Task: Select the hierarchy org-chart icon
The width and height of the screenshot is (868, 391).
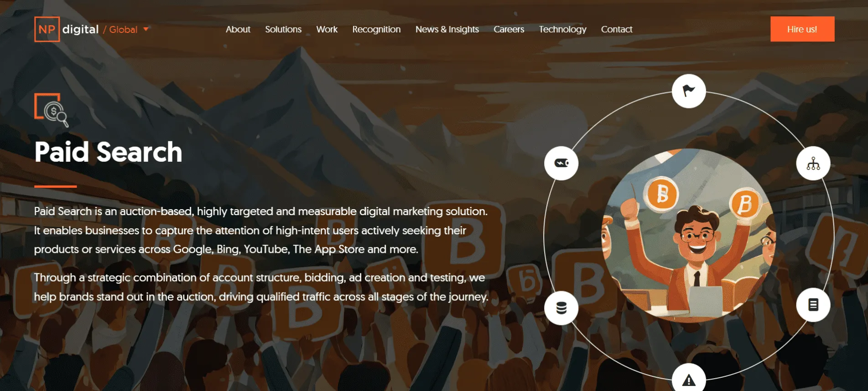Action: point(813,164)
